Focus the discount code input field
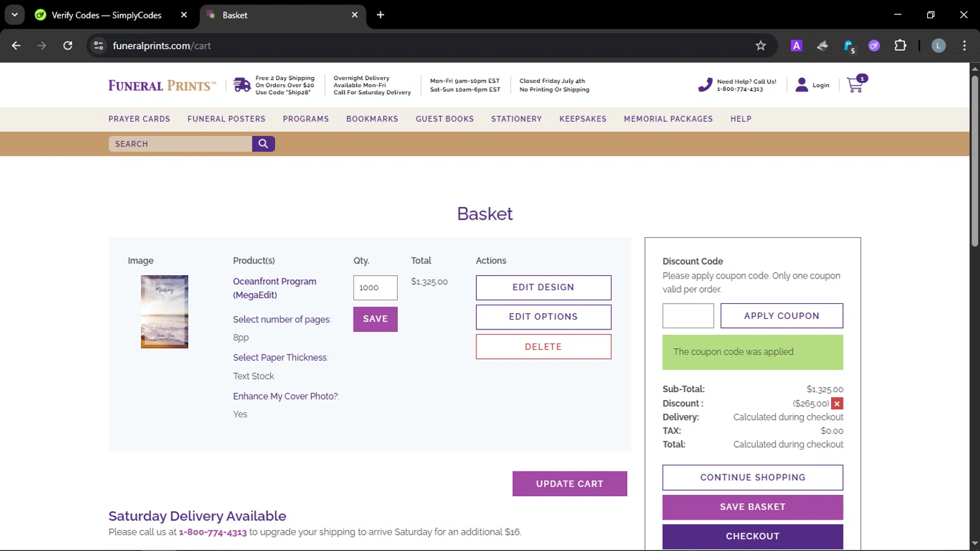This screenshot has width=980, height=551. coord(688,316)
